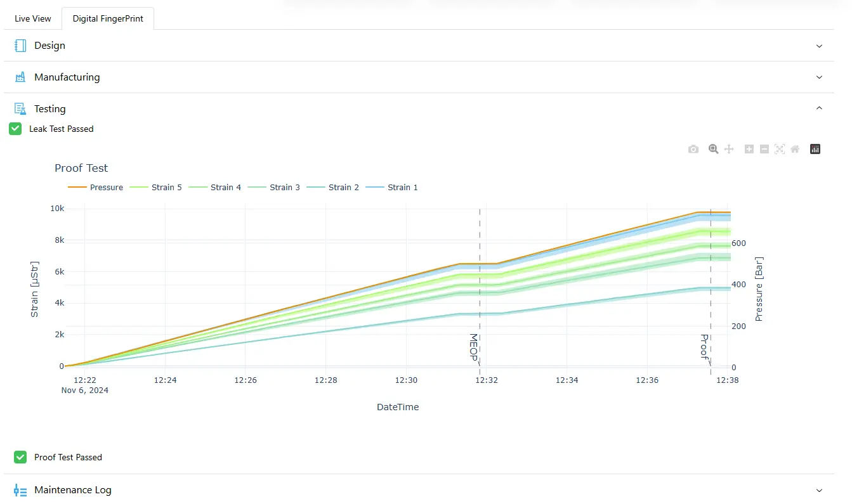Click the Zoom out minus icon
852x504 pixels.
tap(764, 149)
